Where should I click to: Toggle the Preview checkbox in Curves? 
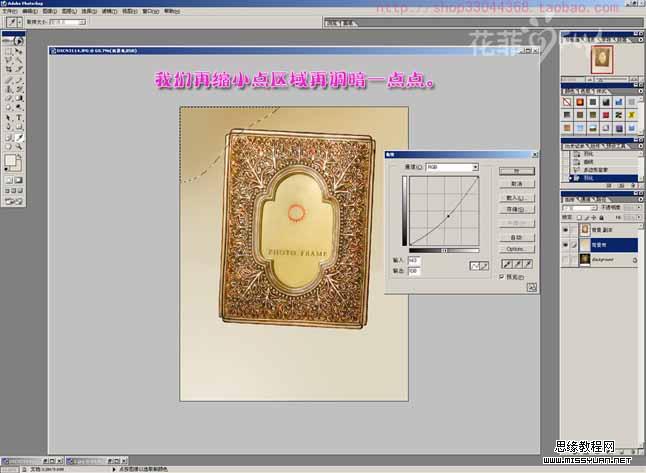(502, 277)
